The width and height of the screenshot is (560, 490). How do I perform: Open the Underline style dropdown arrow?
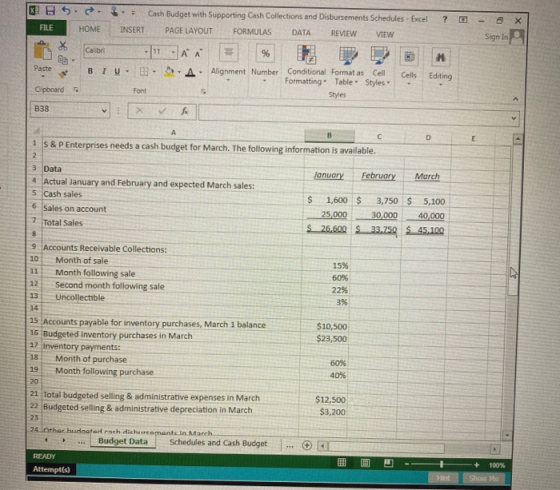(127, 71)
